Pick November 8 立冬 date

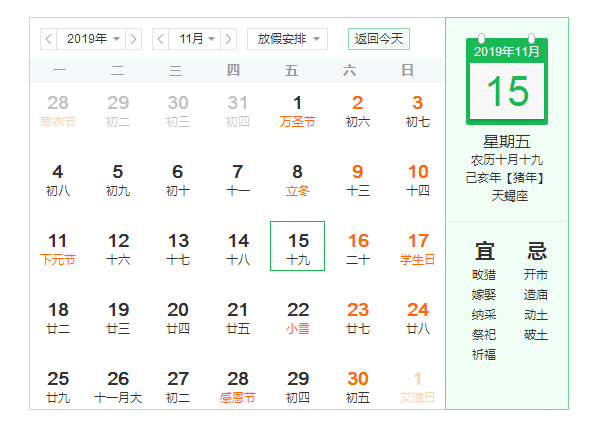(x=298, y=179)
